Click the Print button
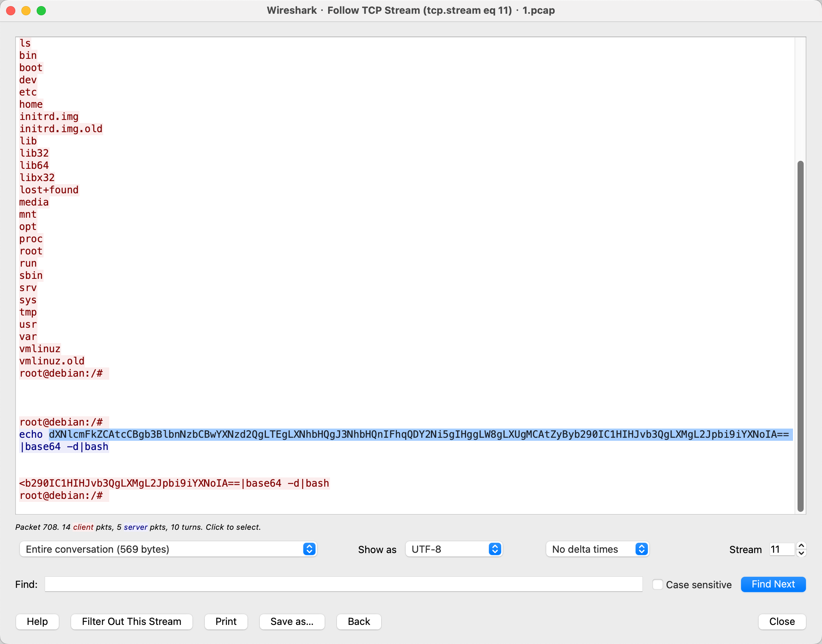This screenshot has width=822, height=644. (226, 622)
